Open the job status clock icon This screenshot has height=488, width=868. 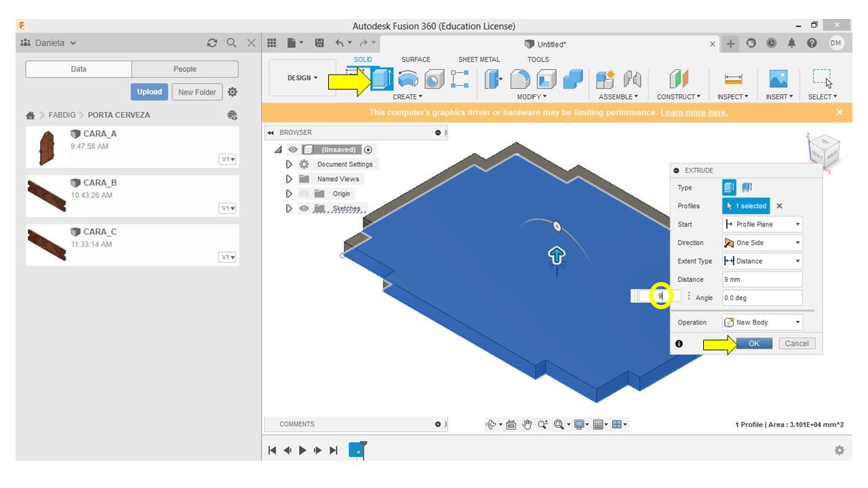(771, 43)
